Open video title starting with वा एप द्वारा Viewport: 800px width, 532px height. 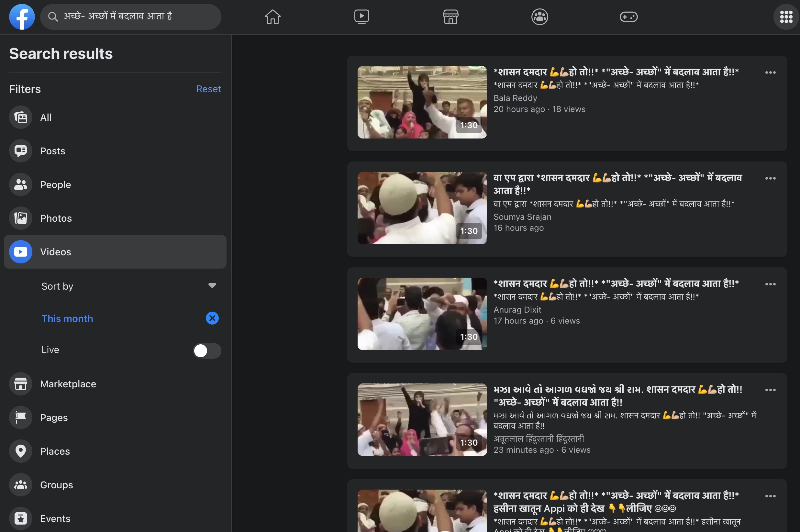pos(617,184)
